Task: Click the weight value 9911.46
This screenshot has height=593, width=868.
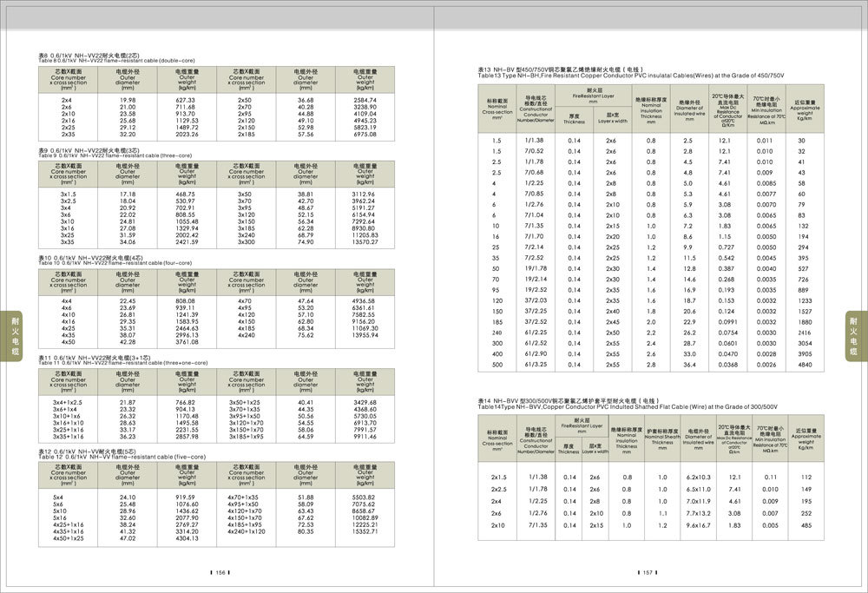Action: (365, 437)
